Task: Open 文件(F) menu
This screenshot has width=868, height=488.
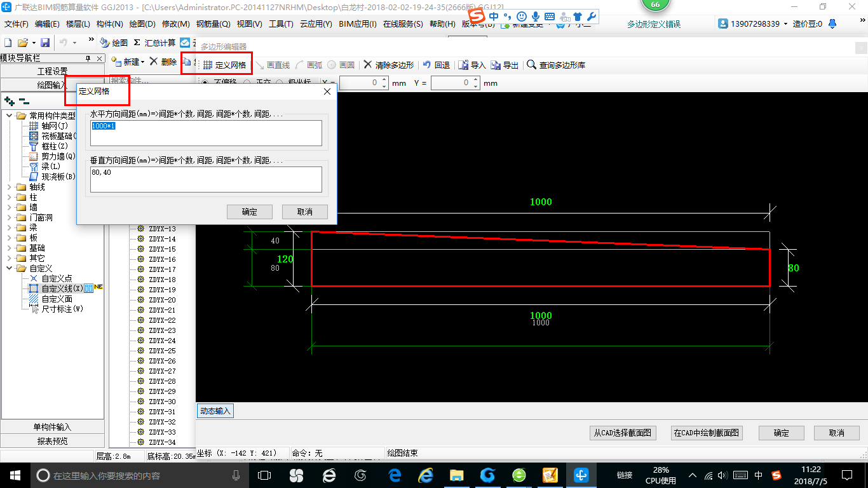Action: tap(17, 24)
